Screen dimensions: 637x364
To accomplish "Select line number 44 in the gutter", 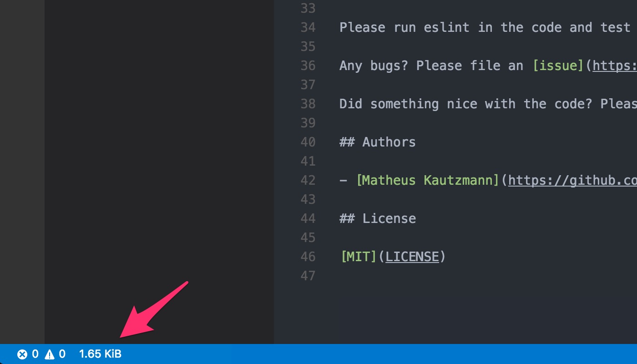I will (x=308, y=218).
